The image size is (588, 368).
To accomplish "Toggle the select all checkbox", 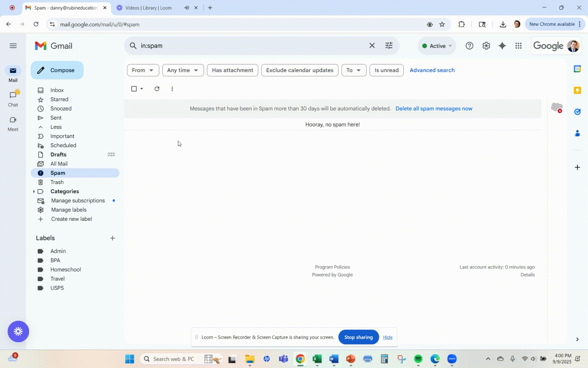I will coord(134,89).
